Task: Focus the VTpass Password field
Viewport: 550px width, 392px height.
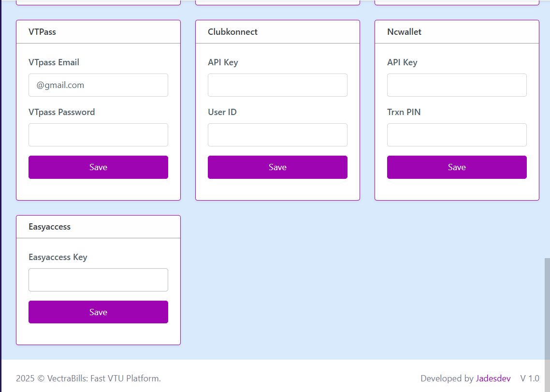Action: [98, 135]
